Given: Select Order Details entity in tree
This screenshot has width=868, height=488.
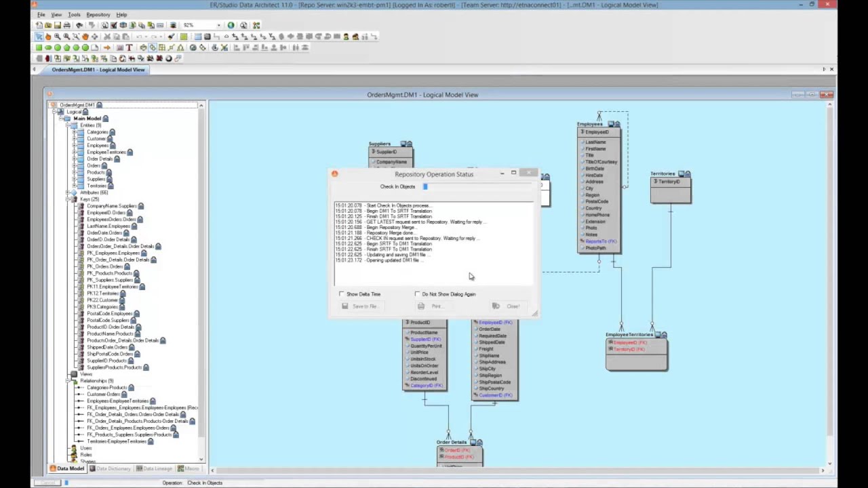Looking at the screenshot, I should pyautogui.click(x=100, y=159).
